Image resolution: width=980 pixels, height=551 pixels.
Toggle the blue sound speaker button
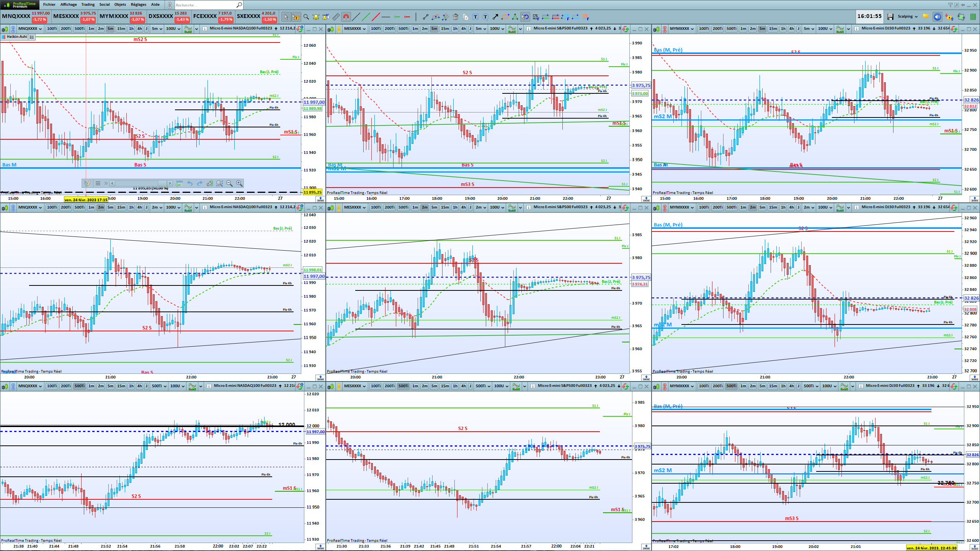pyautogui.click(x=937, y=16)
